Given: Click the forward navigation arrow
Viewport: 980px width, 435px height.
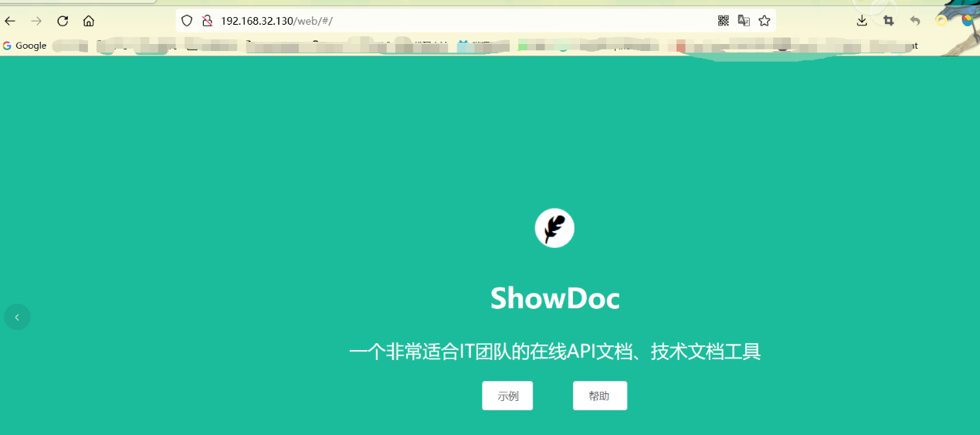Looking at the screenshot, I should pyautogui.click(x=36, y=21).
